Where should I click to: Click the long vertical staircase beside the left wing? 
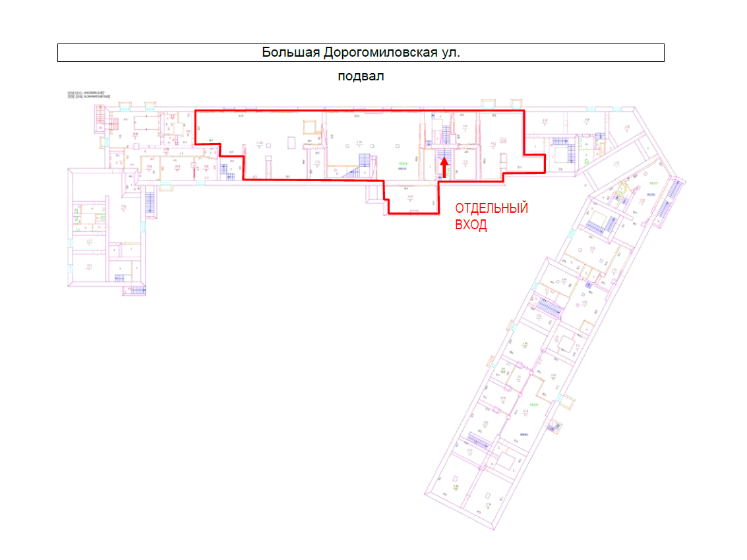tap(149, 201)
